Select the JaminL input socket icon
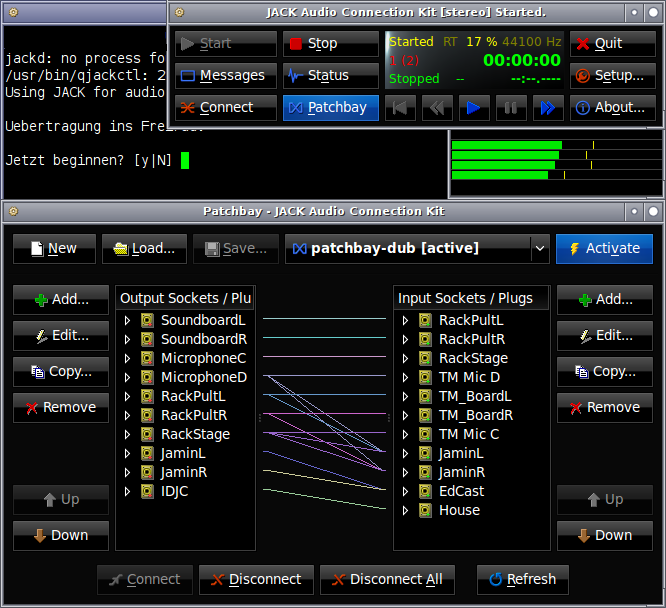 425,453
